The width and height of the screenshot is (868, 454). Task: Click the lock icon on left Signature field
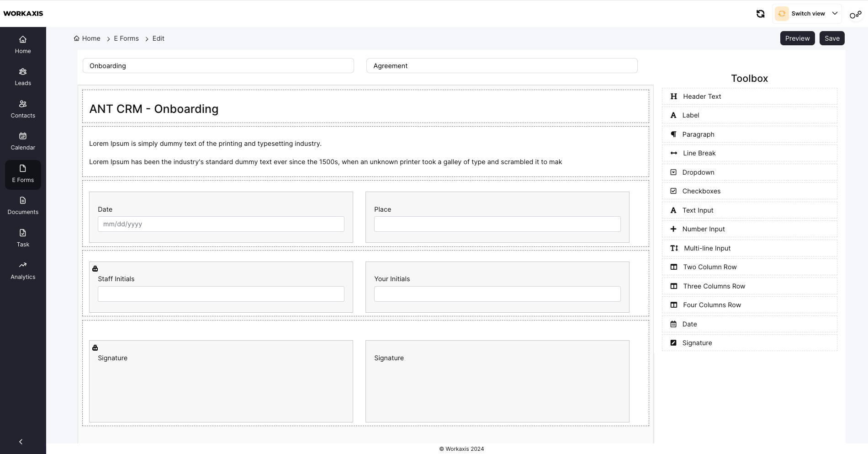(95, 348)
